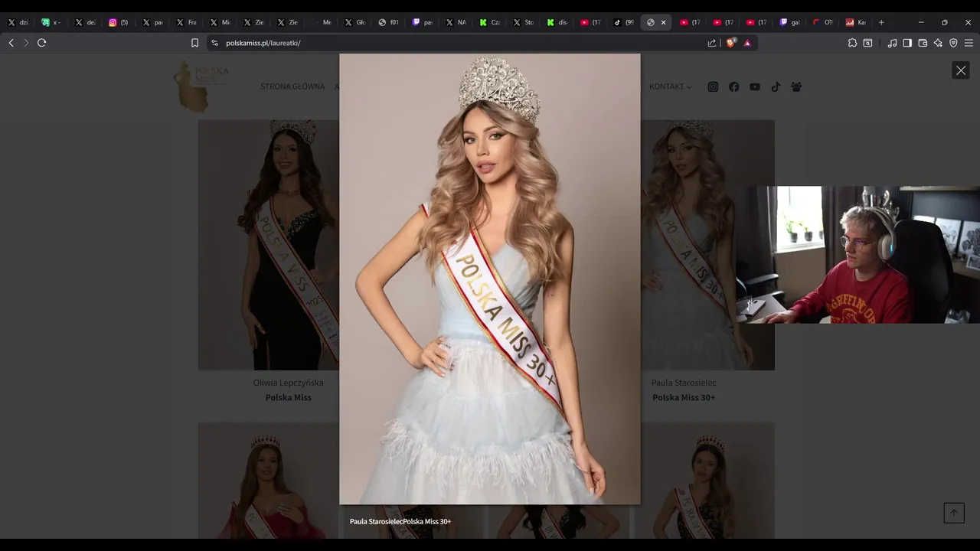Open the STRONA GŁÓWNA menu item
Viewport: 980px width, 551px height.
292,86
